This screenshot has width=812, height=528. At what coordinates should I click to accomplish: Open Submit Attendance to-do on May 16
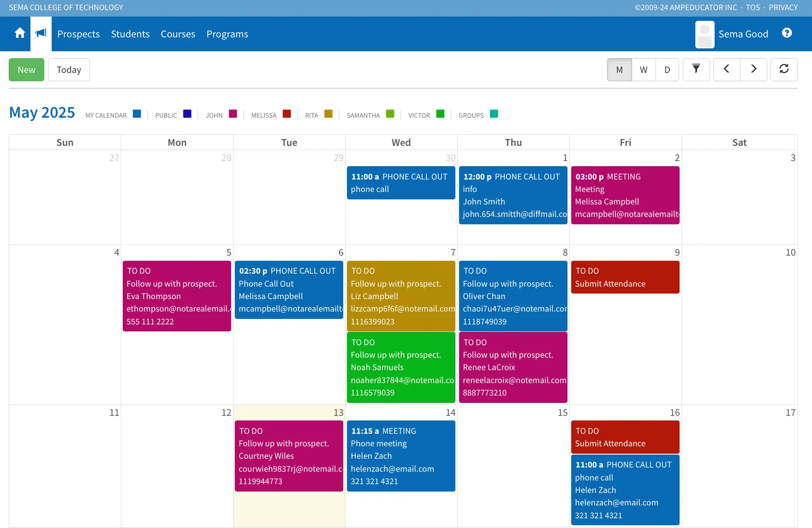pyautogui.click(x=625, y=437)
